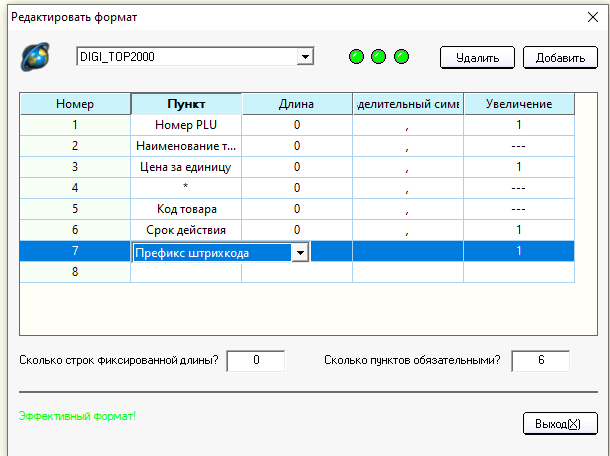Click the empty row number 8
This screenshot has width=610, height=456.
[x=75, y=272]
